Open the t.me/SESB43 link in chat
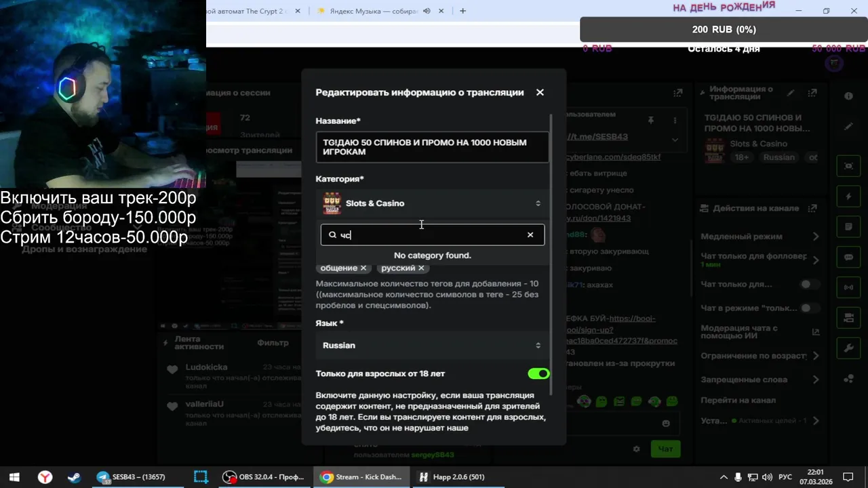The width and height of the screenshot is (868, 488). point(599,136)
